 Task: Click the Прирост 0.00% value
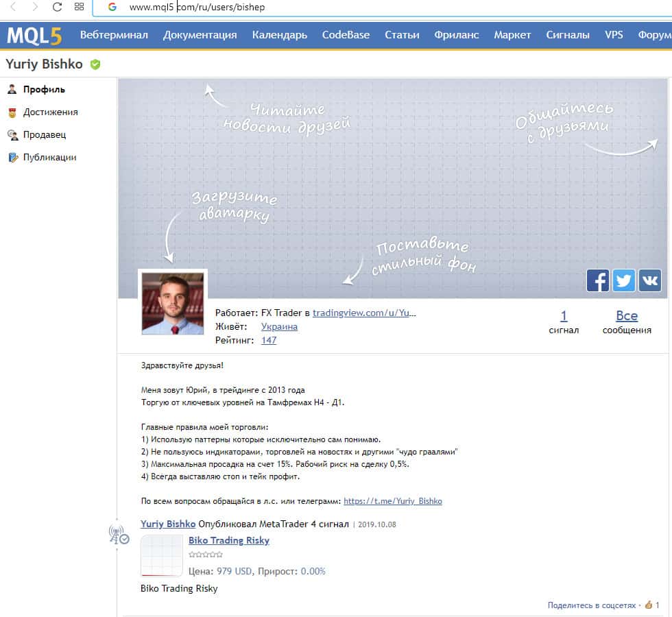tap(313, 571)
